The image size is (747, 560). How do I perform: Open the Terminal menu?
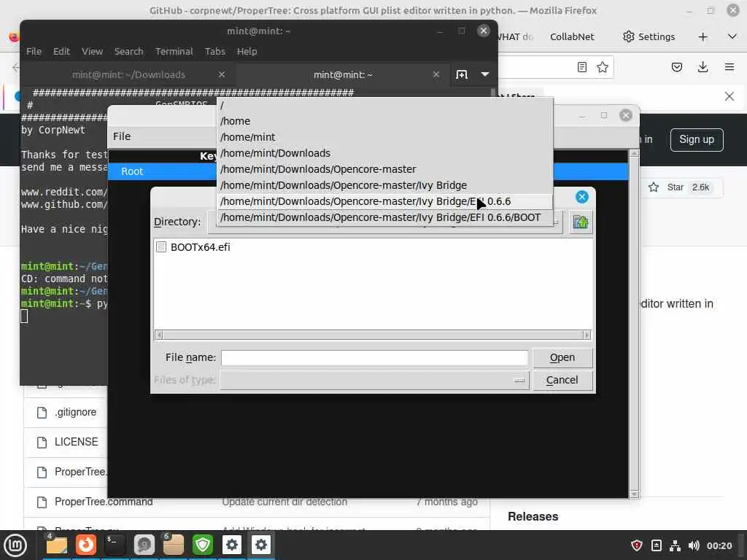[174, 52]
